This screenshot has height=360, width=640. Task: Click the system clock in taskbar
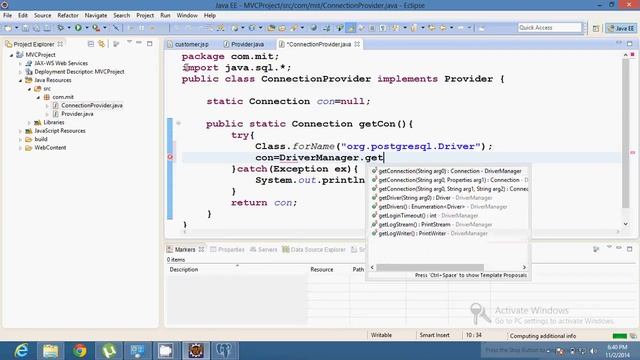coord(618,351)
